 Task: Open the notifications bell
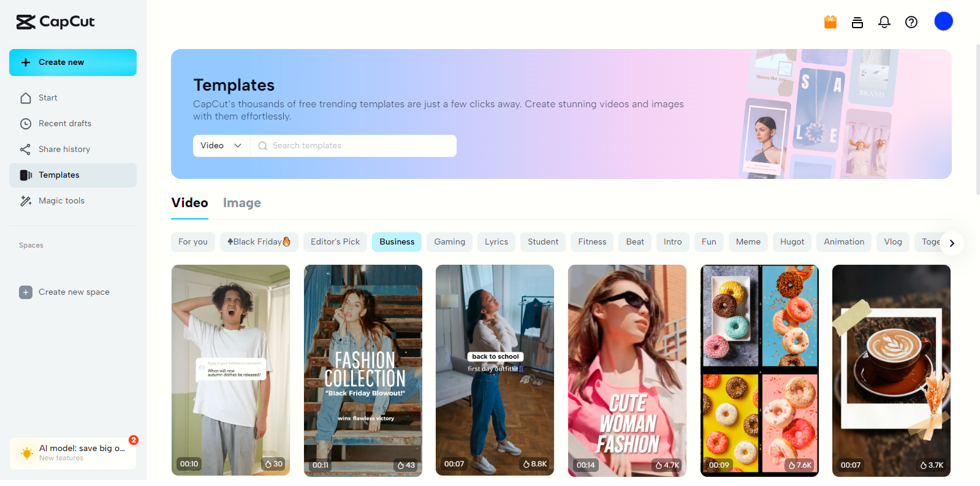(884, 22)
